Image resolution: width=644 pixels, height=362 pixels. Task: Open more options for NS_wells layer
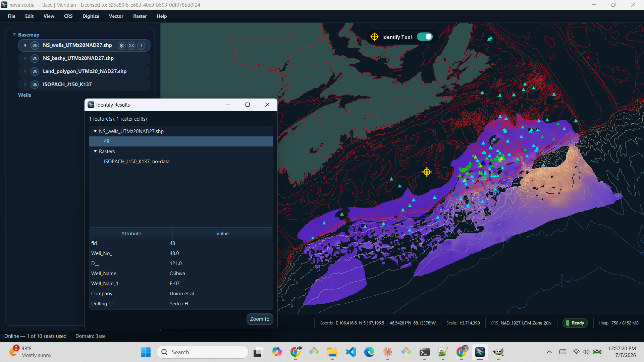(141, 46)
